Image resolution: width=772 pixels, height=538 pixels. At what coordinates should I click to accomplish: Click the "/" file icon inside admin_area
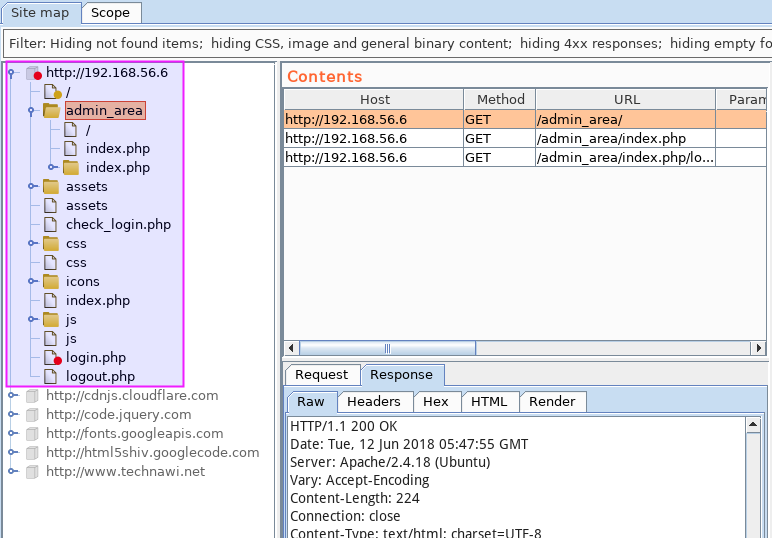click(70, 130)
